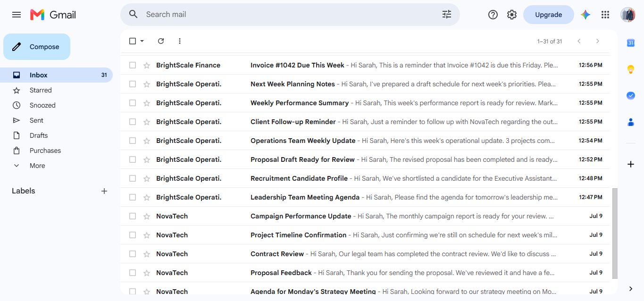This screenshot has height=301, width=644.
Task: Go to the older page arrow
Action: click(x=598, y=41)
